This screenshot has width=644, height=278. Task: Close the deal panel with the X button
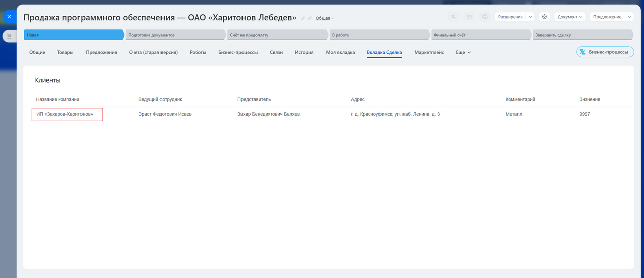[9, 17]
